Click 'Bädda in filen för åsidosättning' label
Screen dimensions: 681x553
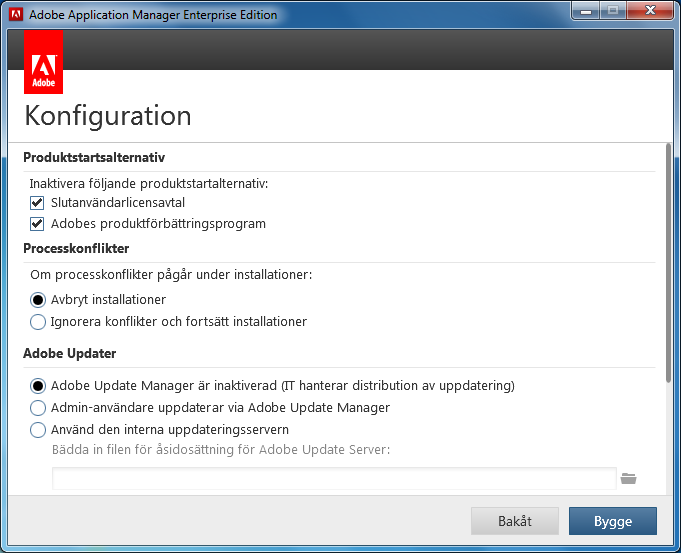click(x=221, y=450)
